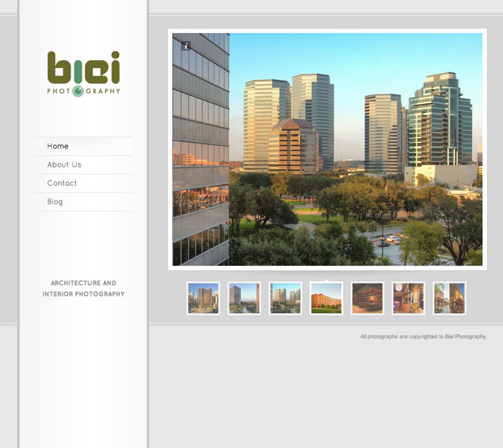This screenshot has height=448, width=503.
Task: Show sixth thumbnail of the interior collage
Action: 409,298
